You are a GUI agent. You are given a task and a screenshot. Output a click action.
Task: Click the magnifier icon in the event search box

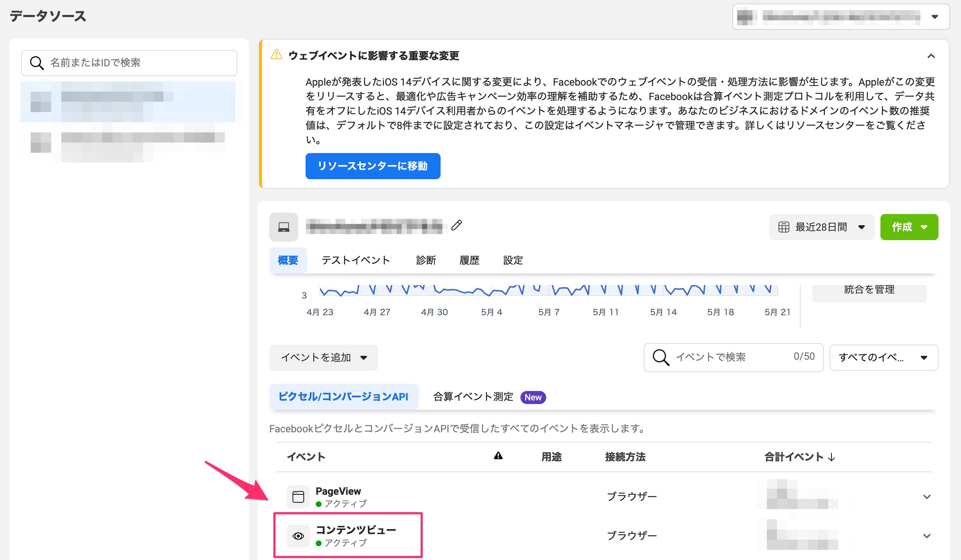(661, 357)
